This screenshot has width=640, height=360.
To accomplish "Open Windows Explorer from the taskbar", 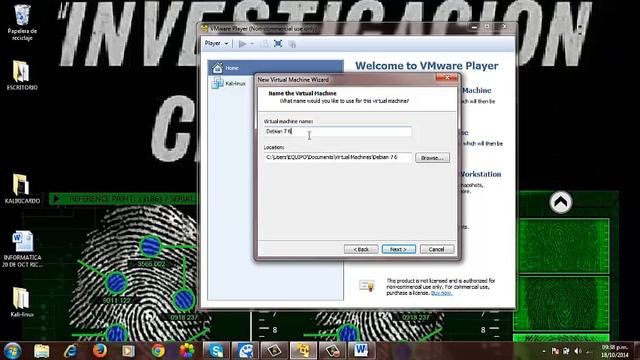I will point(42,351).
